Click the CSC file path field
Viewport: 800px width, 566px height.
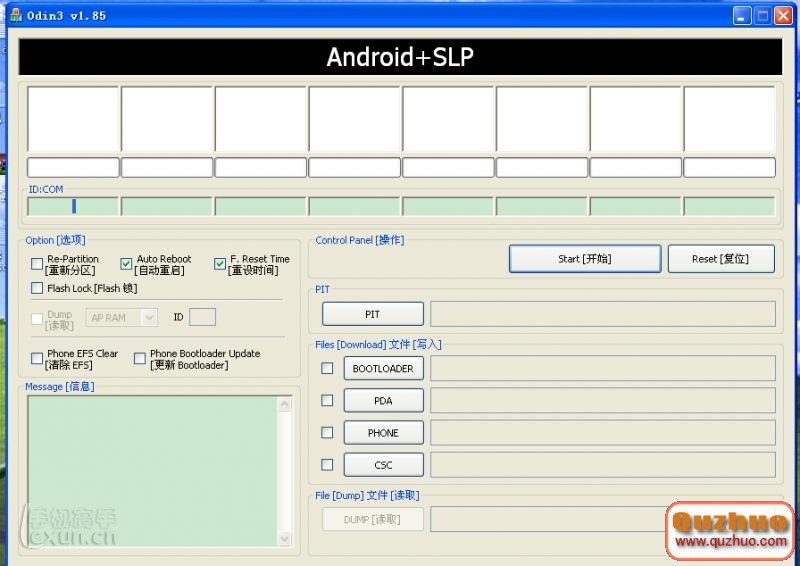[x=603, y=464]
